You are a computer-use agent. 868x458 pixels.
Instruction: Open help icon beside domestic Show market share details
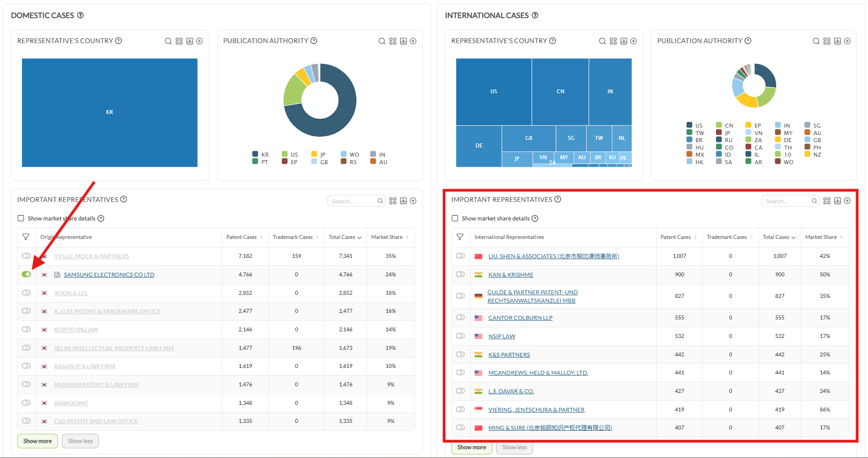pyautogui.click(x=101, y=218)
